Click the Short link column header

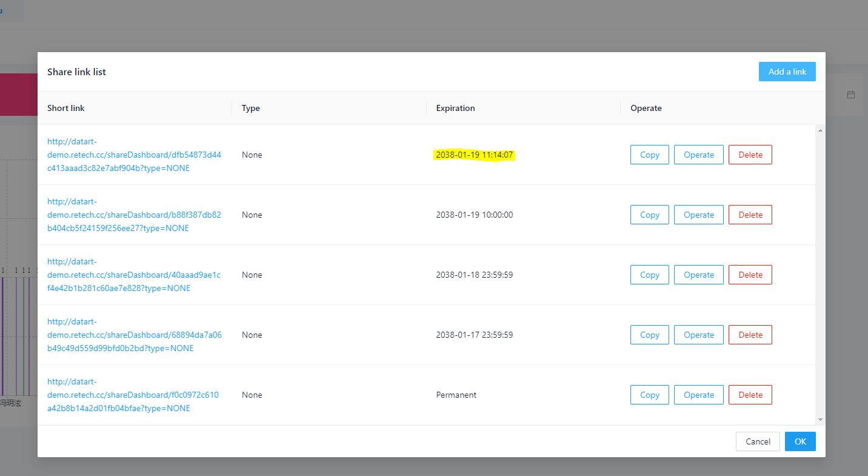(65, 108)
